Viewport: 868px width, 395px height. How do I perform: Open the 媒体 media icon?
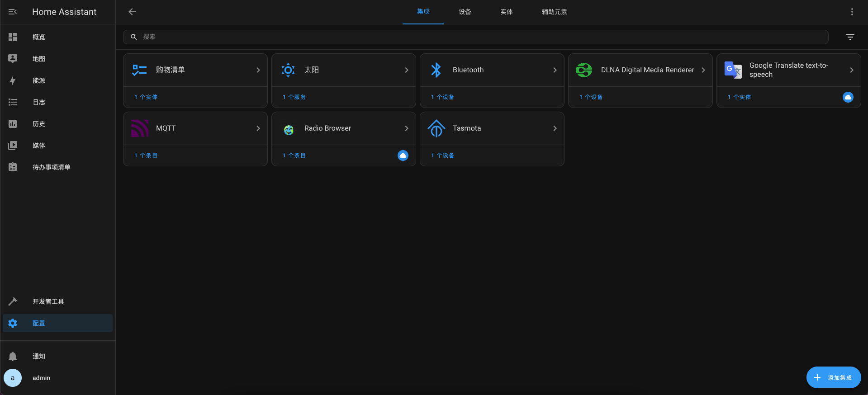pos(13,146)
